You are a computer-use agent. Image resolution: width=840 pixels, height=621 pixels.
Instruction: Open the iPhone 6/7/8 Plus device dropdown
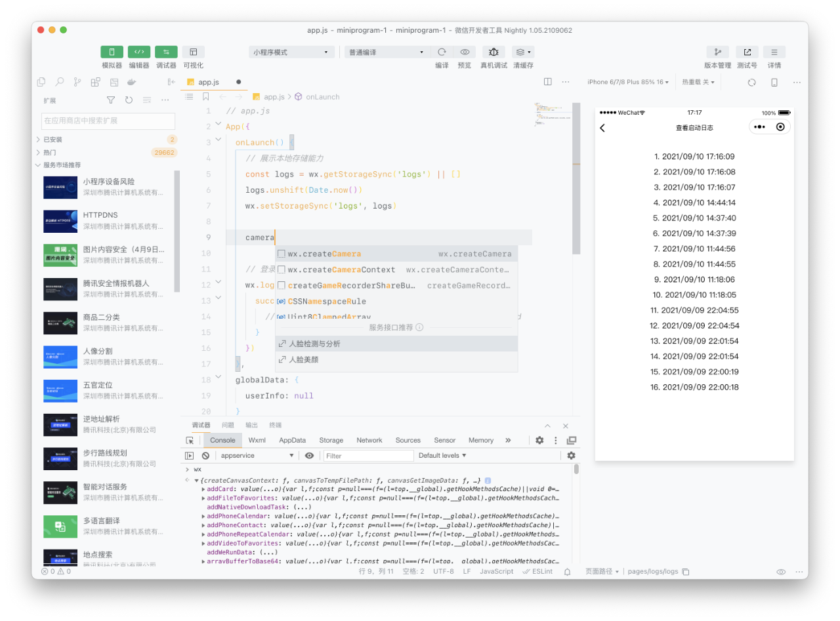click(628, 82)
